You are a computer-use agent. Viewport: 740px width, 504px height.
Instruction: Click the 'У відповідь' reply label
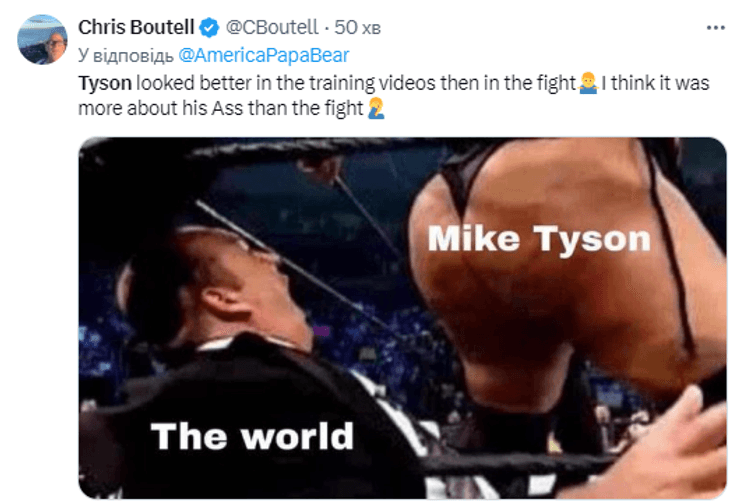[x=126, y=56]
